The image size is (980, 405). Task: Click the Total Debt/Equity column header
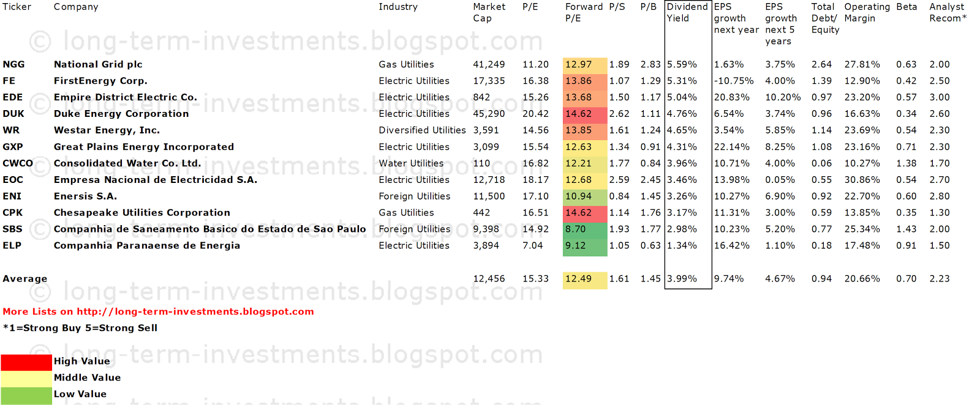(825, 18)
